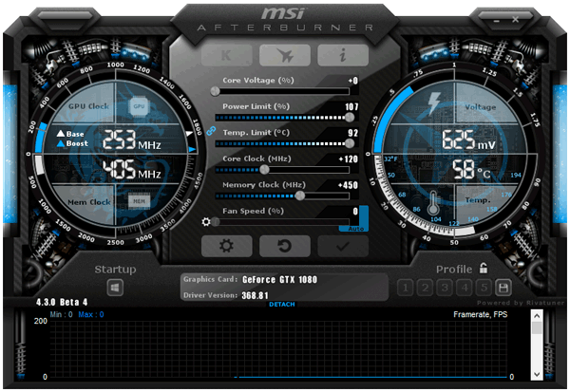Click the monitoring graph scroll down arrow
Image resolution: width=570 pixels, height=392 pixels.
(x=537, y=374)
